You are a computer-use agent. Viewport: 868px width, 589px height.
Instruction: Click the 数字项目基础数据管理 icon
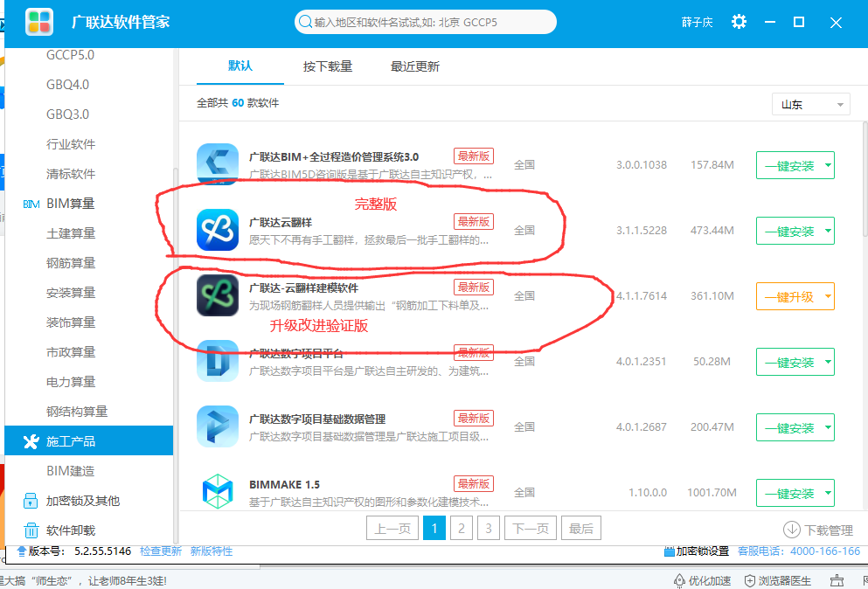(218, 426)
